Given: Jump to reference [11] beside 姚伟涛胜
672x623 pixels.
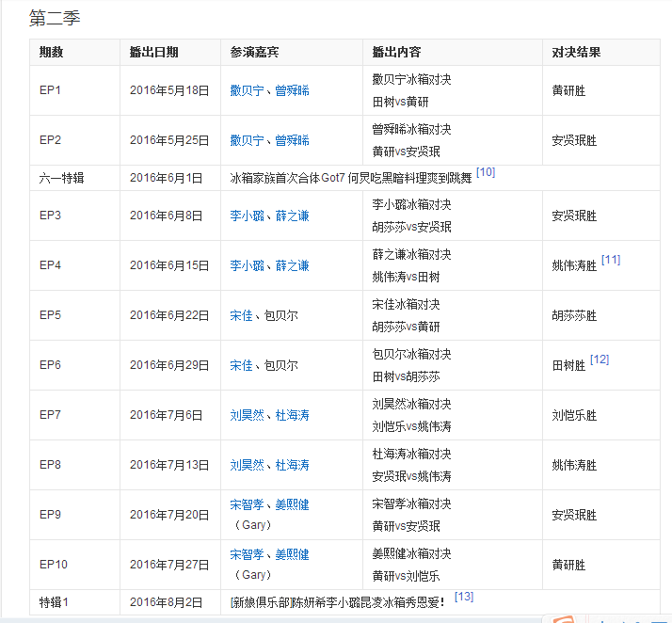Looking at the screenshot, I should click(x=611, y=260).
